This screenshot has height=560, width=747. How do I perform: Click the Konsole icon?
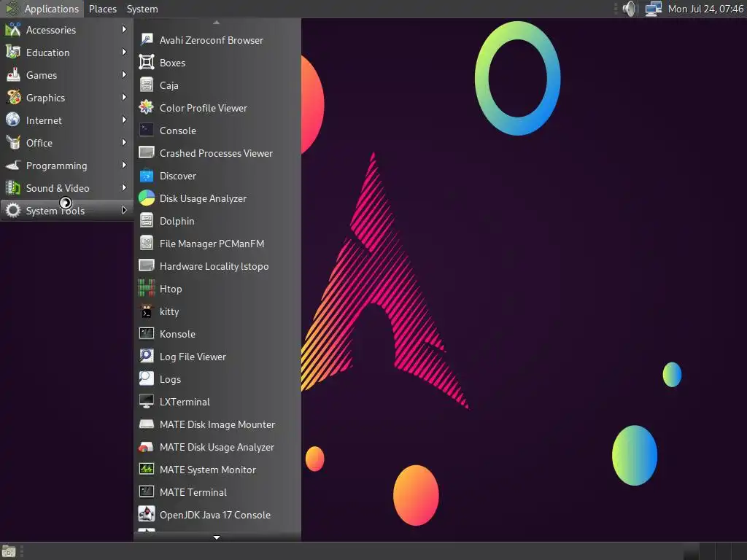[146, 334]
